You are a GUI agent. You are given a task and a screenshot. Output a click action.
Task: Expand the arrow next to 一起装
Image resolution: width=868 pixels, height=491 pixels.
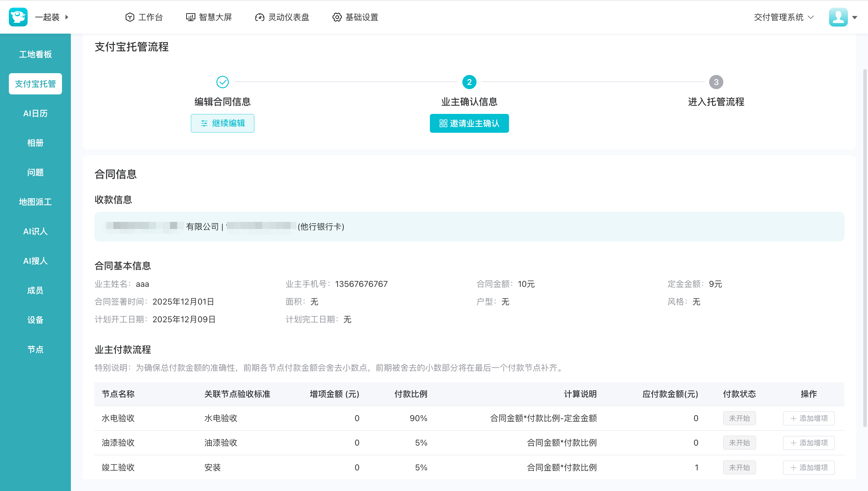pyautogui.click(x=67, y=17)
